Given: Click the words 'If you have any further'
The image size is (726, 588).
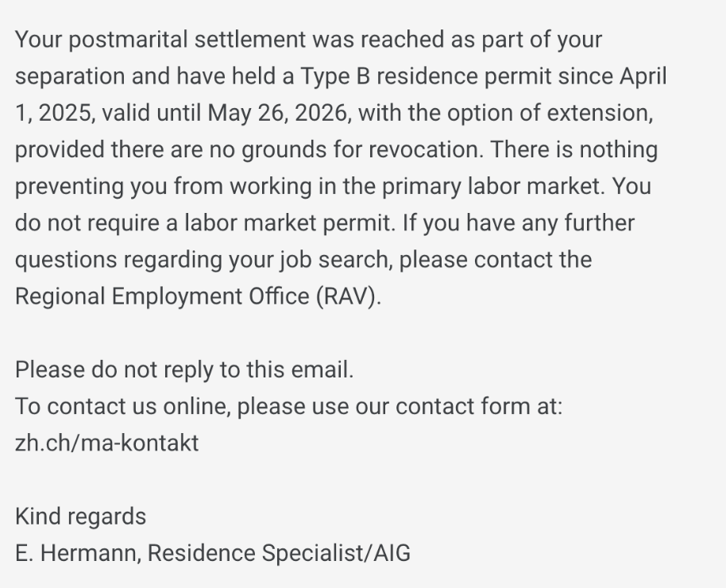Looking at the screenshot, I should click(x=519, y=222).
